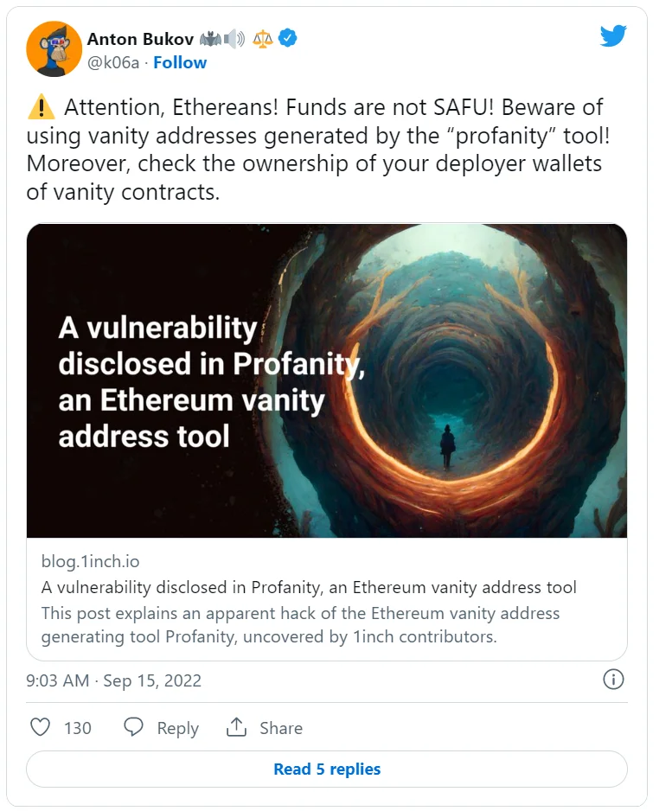Click the Reply text label
This screenshot has height=811, width=672.
click(x=177, y=728)
